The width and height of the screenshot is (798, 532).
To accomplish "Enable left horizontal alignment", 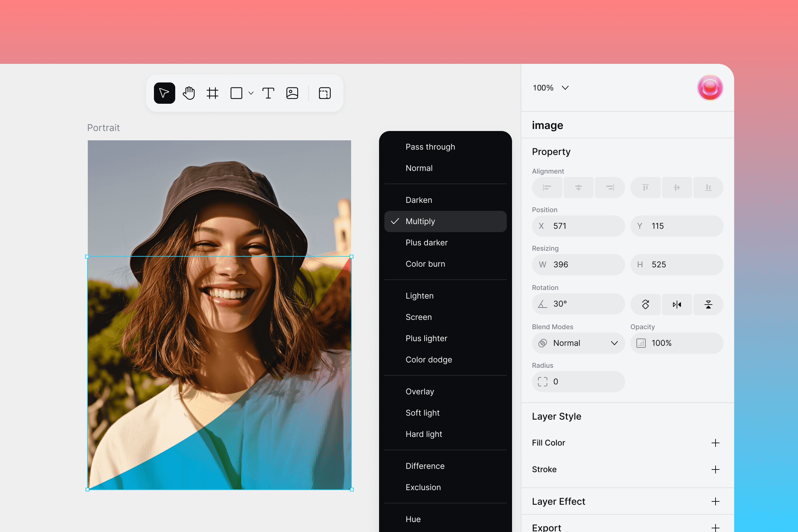I will 547,187.
